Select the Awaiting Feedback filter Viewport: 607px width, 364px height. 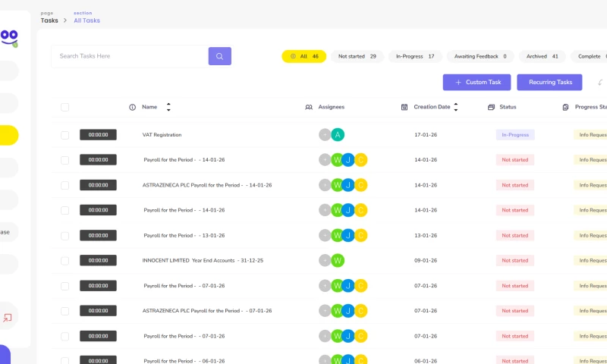point(480,56)
